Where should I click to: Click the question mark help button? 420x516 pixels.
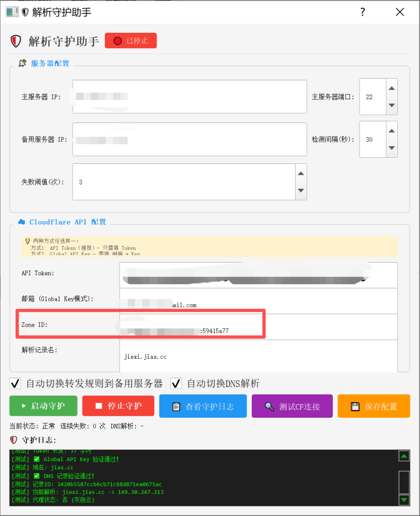(x=363, y=12)
